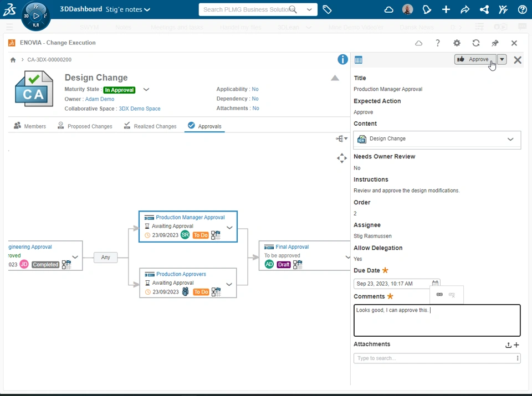532x396 pixels.
Task: Click structure icon on Production Approvers card
Action: point(216,291)
